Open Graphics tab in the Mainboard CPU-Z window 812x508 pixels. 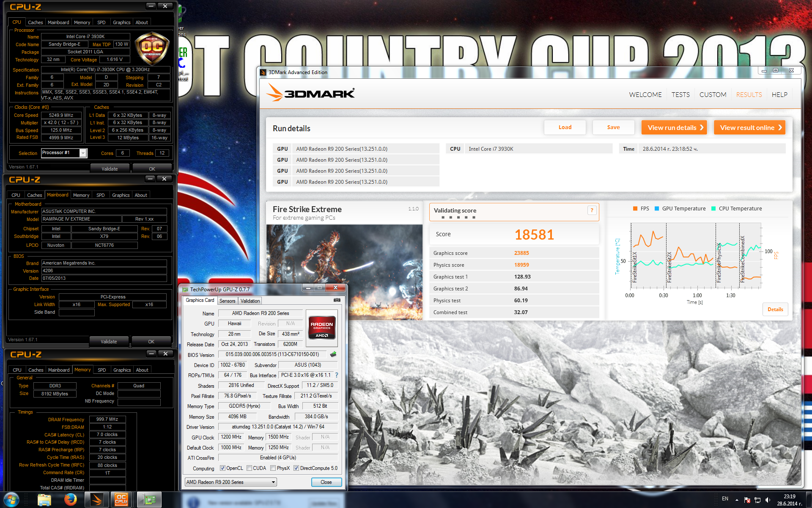pyautogui.click(x=121, y=195)
